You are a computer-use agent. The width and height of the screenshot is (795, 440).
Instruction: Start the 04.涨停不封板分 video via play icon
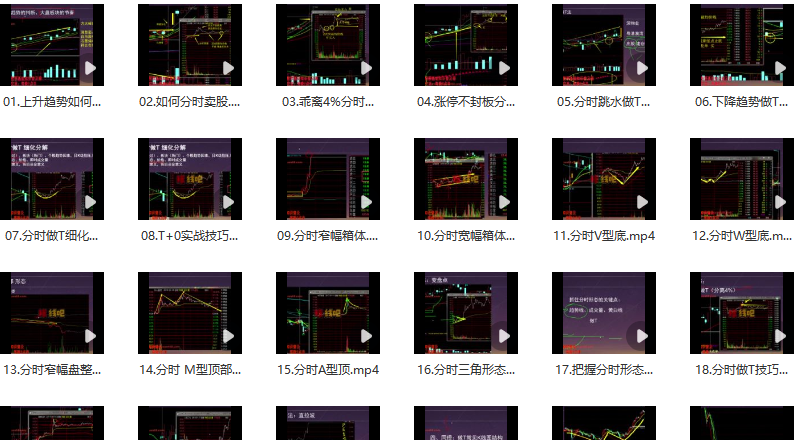pyautogui.click(x=503, y=68)
